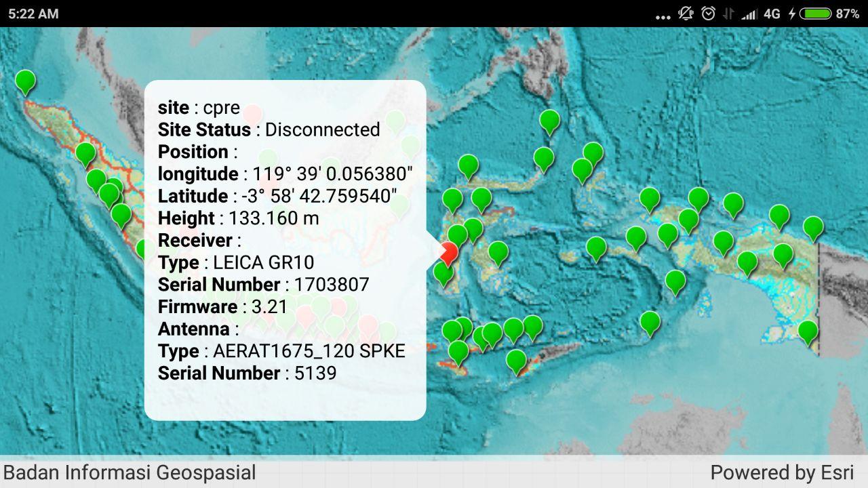Tap the "Site Status : Disconnected" line
The width and height of the screenshot is (868, 488).
(x=269, y=129)
